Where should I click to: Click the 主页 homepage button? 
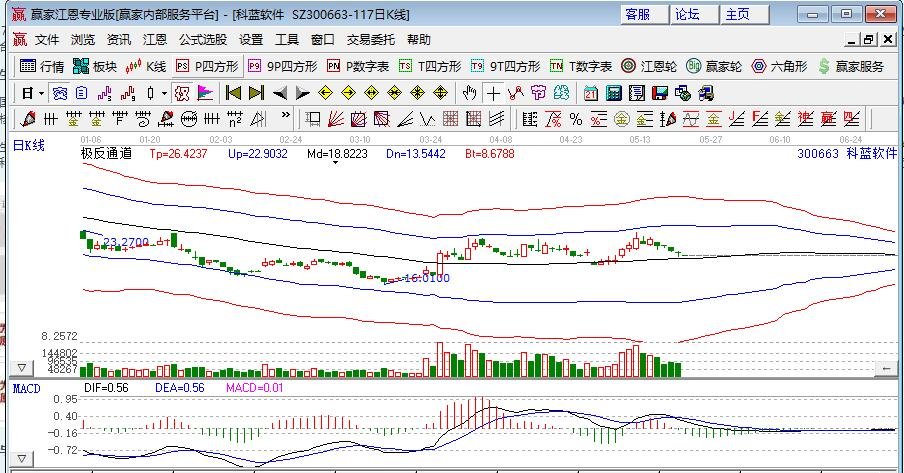click(x=745, y=14)
